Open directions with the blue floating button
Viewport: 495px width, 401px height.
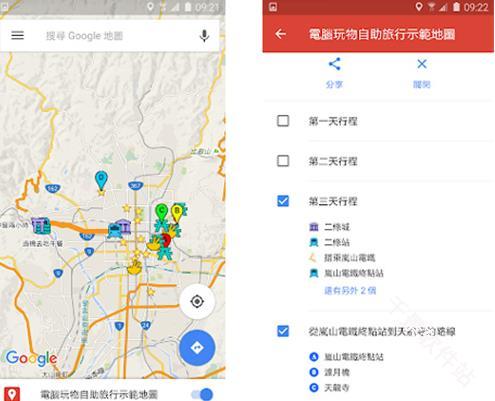click(197, 348)
